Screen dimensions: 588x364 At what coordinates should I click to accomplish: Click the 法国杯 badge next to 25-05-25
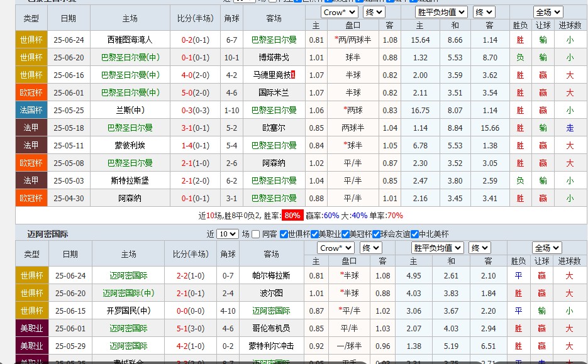[x=31, y=110]
